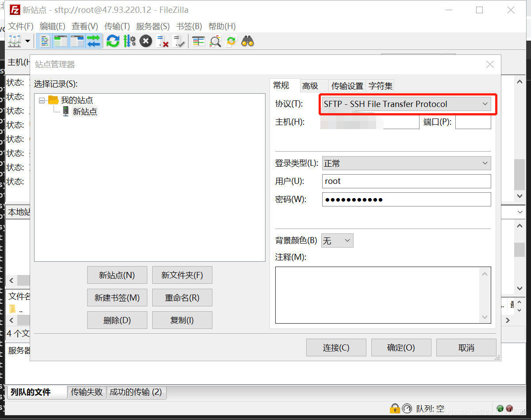Close the 站点管理器 dialog
The height and width of the screenshot is (420, 531).
click(x=490, y=65)
